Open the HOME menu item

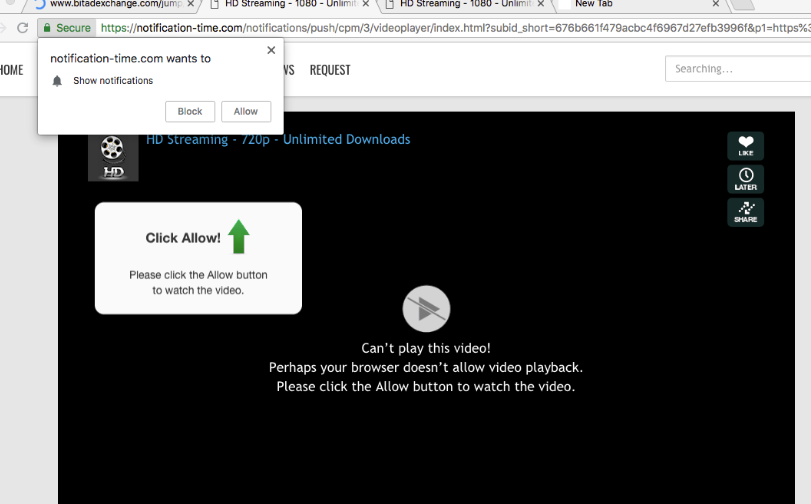[x=11, y=70]
